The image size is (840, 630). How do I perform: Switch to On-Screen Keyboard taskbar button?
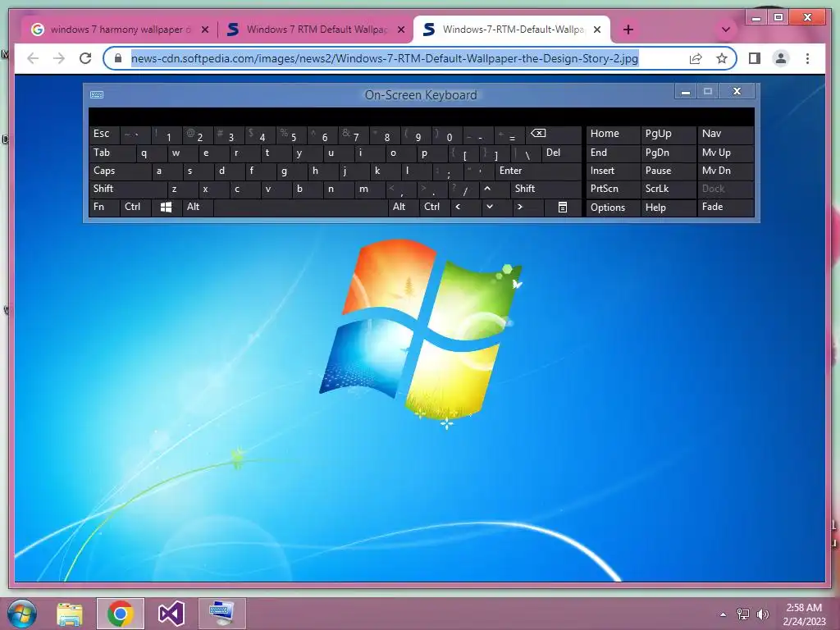coord(221,614)
